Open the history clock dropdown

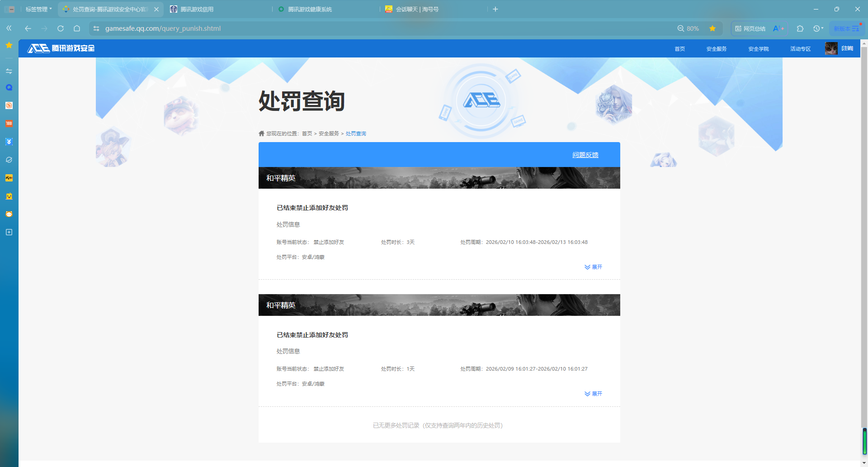(x=818, y=29)
